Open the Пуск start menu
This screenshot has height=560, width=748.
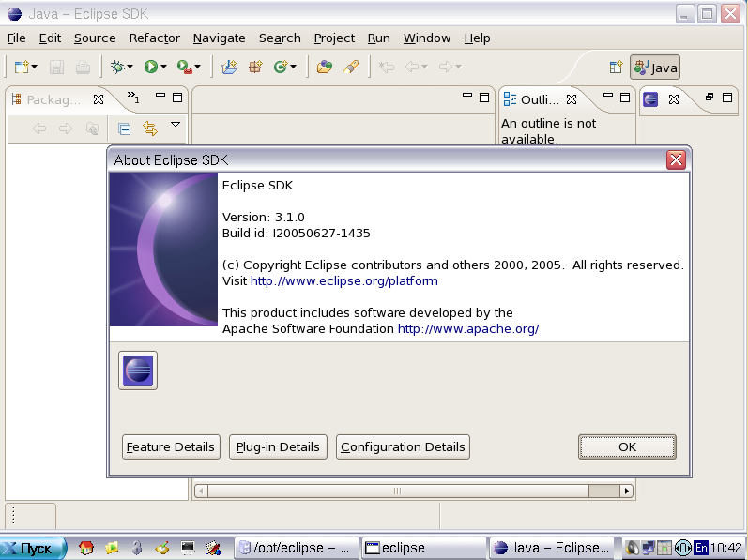33,548
